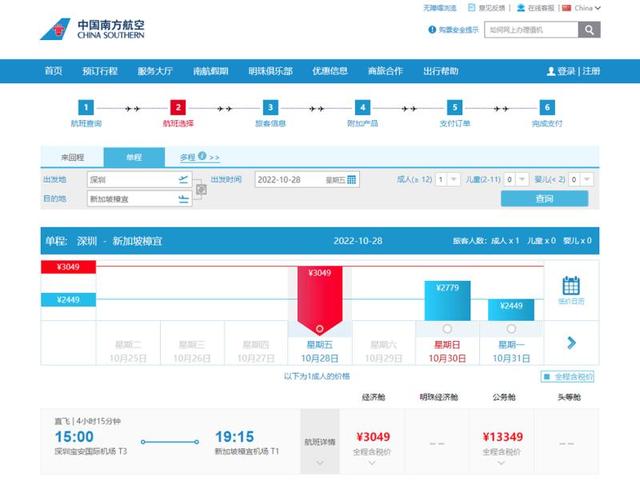
Task: Open the calendar icon in the date field
Action: [351, 180]
